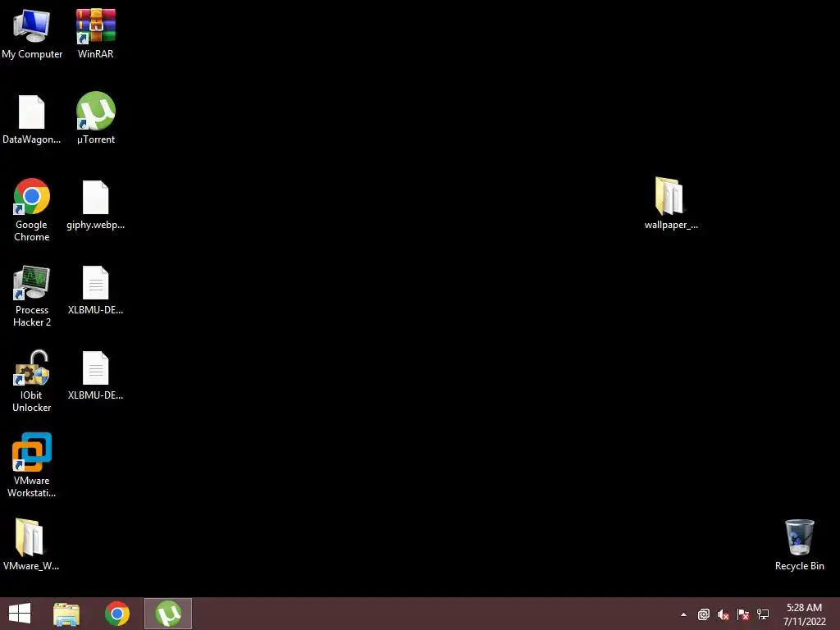Open the network status tray icon
The height and width of the screenshot is (630, 840).
pyautogui.click(x=763, y=614)
